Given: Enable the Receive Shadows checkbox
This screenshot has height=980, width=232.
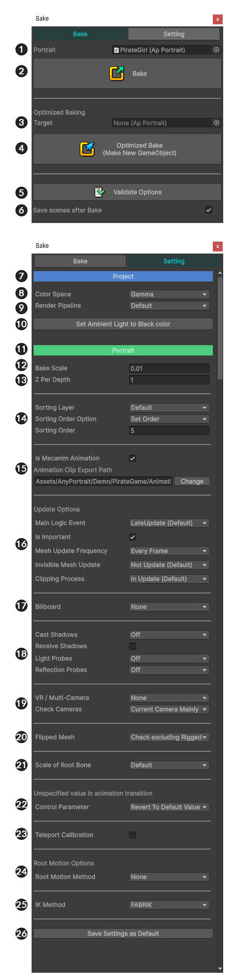Looking at the screenshot, I should tap(133, 646).
